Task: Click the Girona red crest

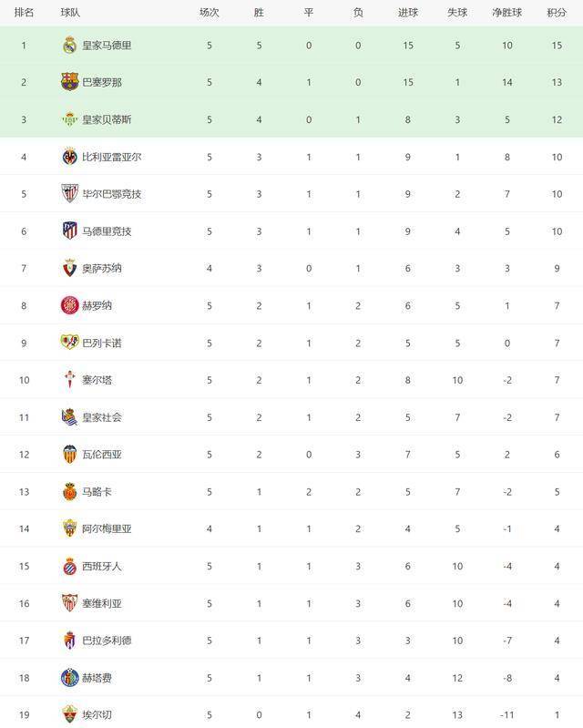Action: (69, 305)
